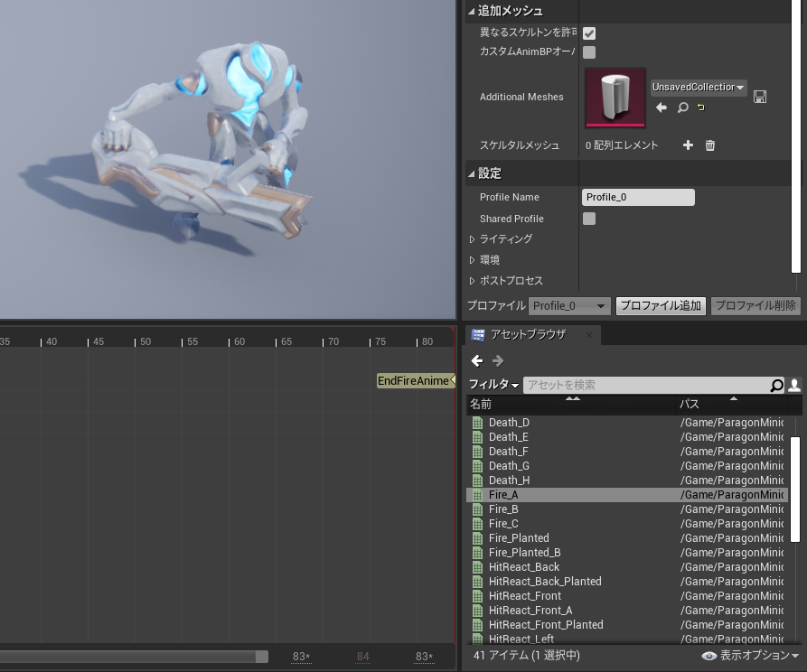Click the Asset Browser tab grid icon
807x672 pixels.
coord(478,335)
